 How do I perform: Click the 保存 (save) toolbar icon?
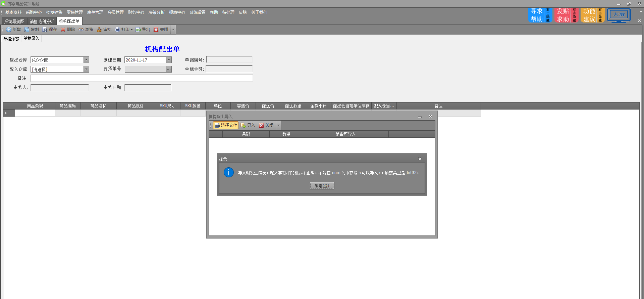pyautogui.click(x=45, y=30)
